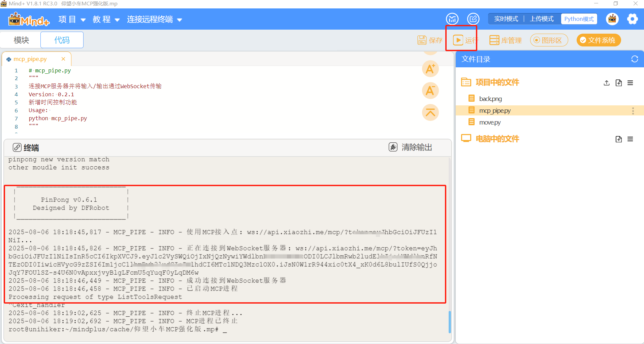
Task: Switch to 上传模式
Action: [x=542, y=19]
